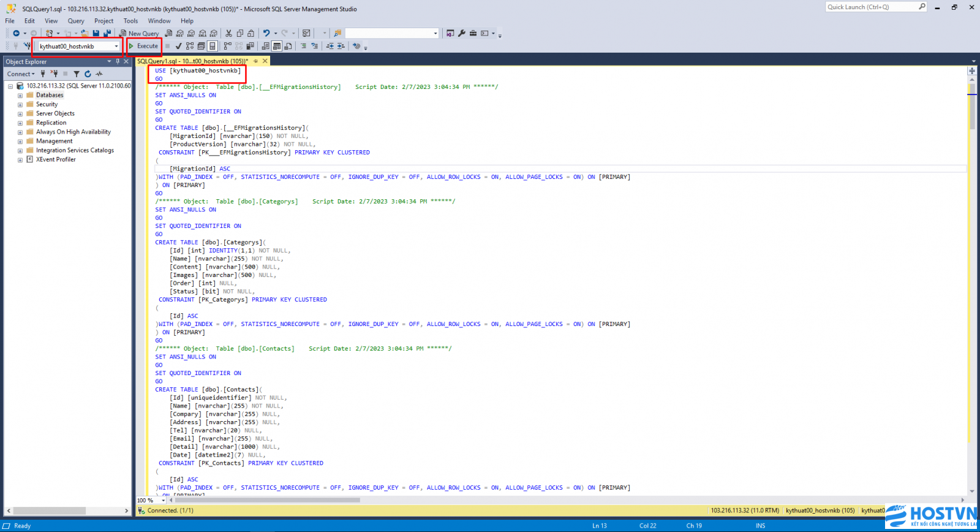Toggle Include Actual Execution Plan icon

(227, 46)
